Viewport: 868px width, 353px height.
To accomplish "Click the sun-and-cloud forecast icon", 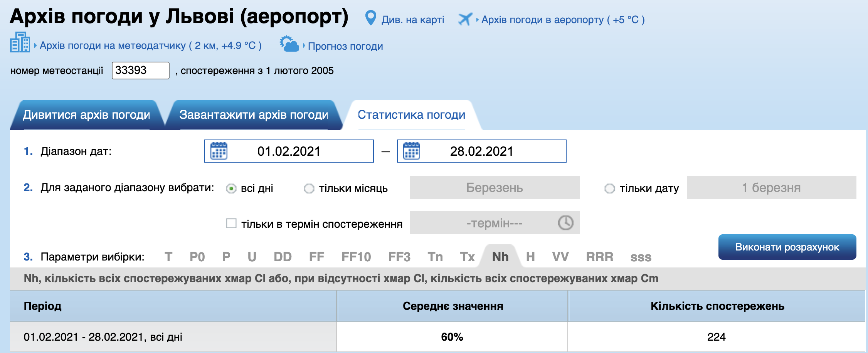I will pos(289,44).
